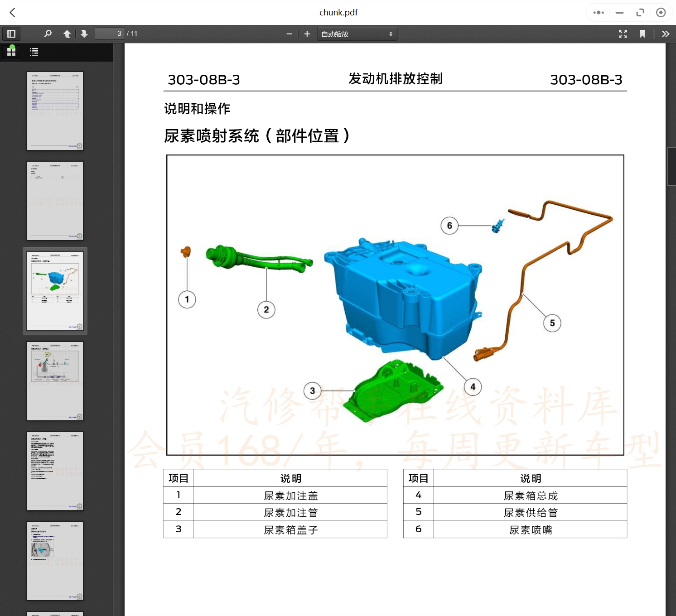Click the back arrow to leave the PDF

tap(12, 12)
